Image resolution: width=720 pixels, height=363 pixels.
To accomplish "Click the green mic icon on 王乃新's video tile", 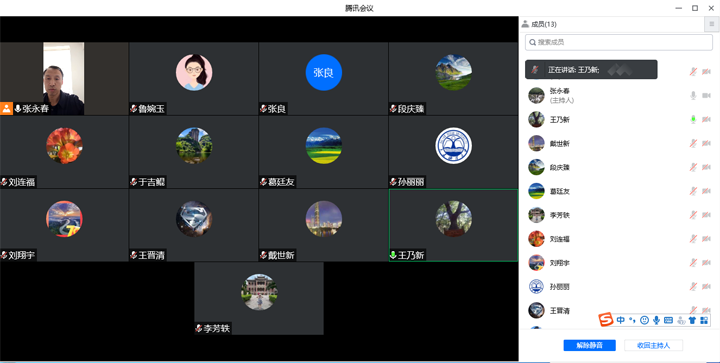I will [393, 255].
